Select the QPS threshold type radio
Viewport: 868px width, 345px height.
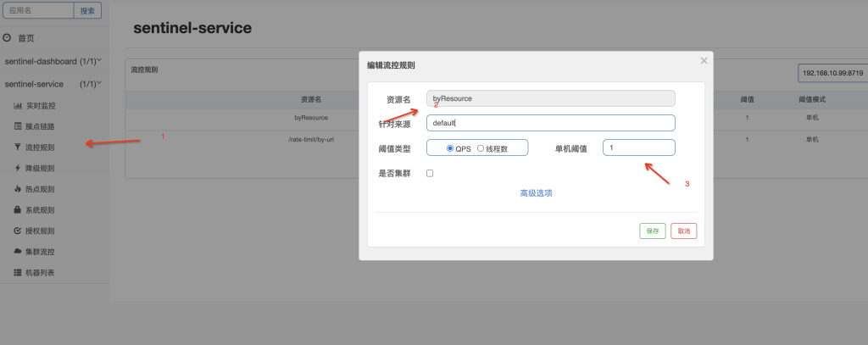tap(450, 147)
